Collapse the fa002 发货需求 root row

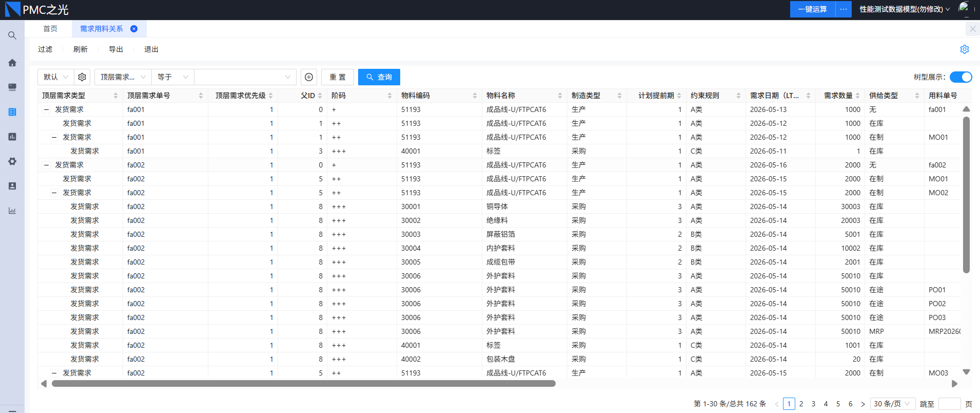click(x=46, y=165)
